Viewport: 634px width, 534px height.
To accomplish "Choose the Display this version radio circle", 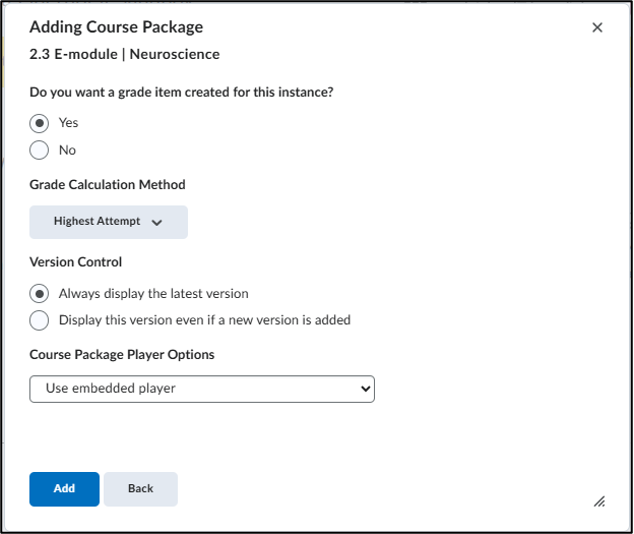I will click(x=39, y=320).
